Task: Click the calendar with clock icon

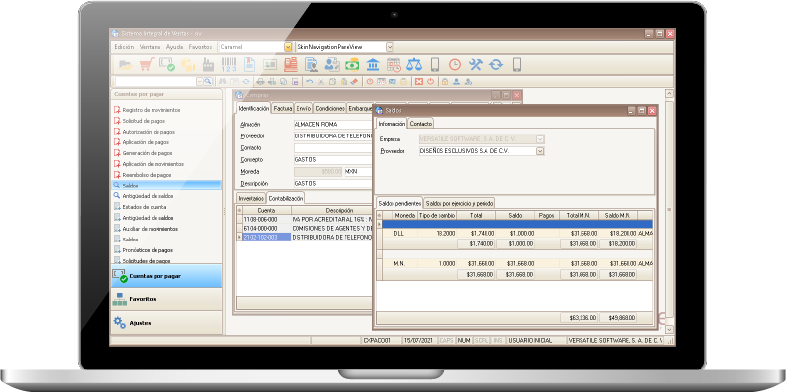Action: (x=394, y=65)
